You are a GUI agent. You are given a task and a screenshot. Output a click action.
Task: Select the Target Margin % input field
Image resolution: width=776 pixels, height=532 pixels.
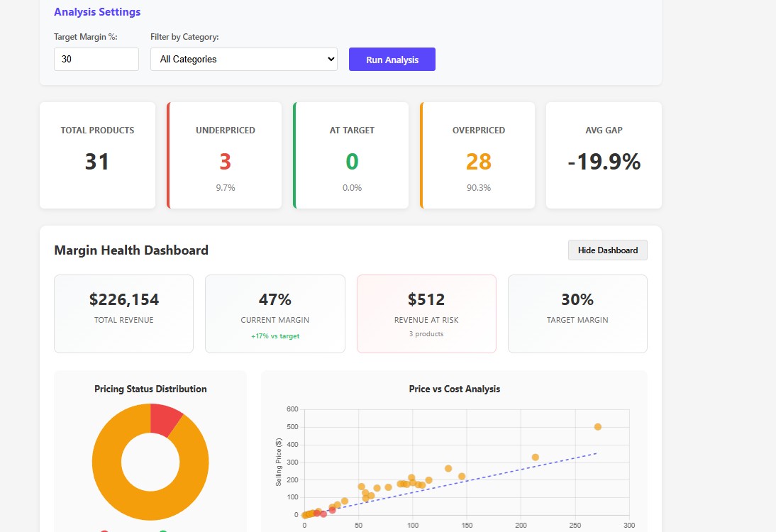tap(96, 59)
